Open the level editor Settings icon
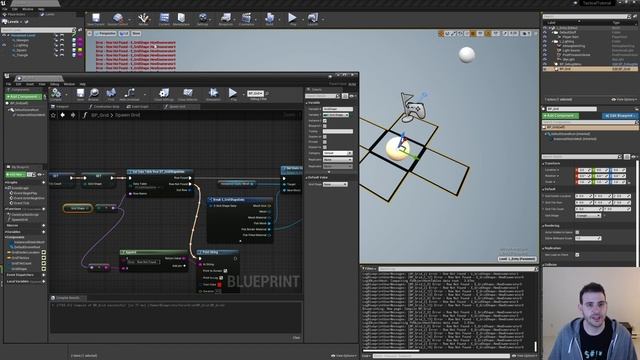 pyautogui.click(x=202, y=19)
